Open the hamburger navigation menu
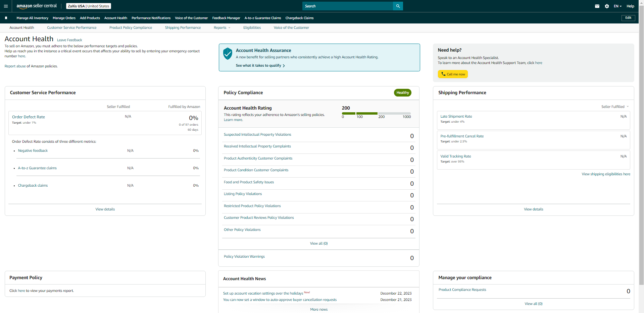 tap(6, 6)
